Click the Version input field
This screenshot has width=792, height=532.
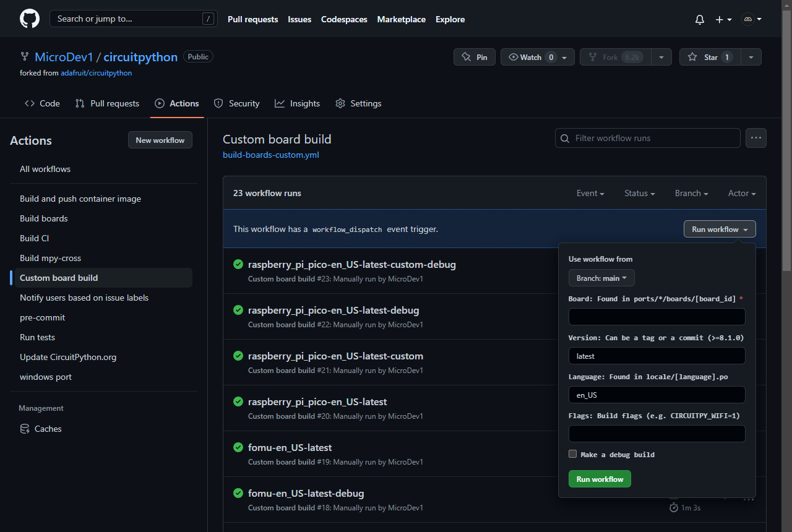(657, 356)
